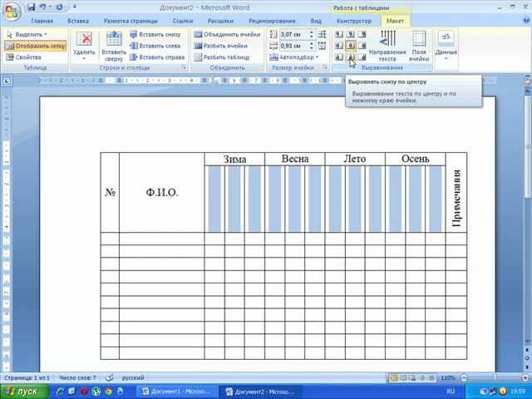
Task: Undo last action in quick access toolbar
Action: (42, 7)
